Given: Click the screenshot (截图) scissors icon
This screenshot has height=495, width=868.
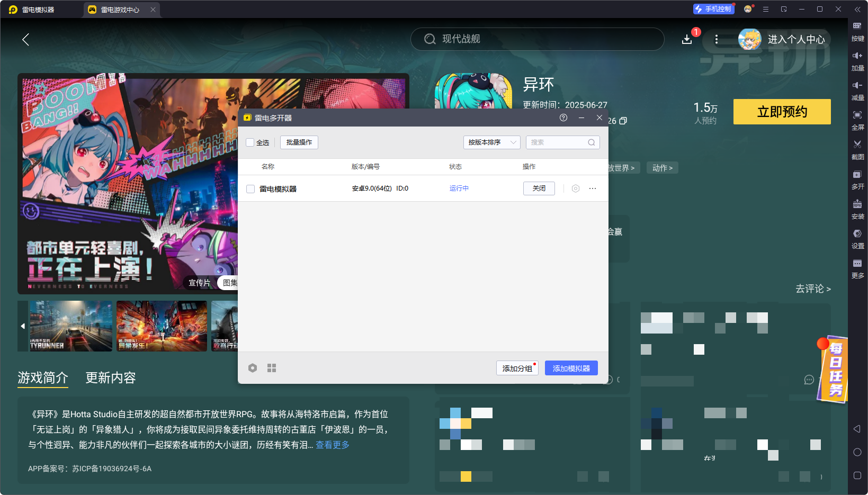Looking at the screenshot, I should click(857, 145).
